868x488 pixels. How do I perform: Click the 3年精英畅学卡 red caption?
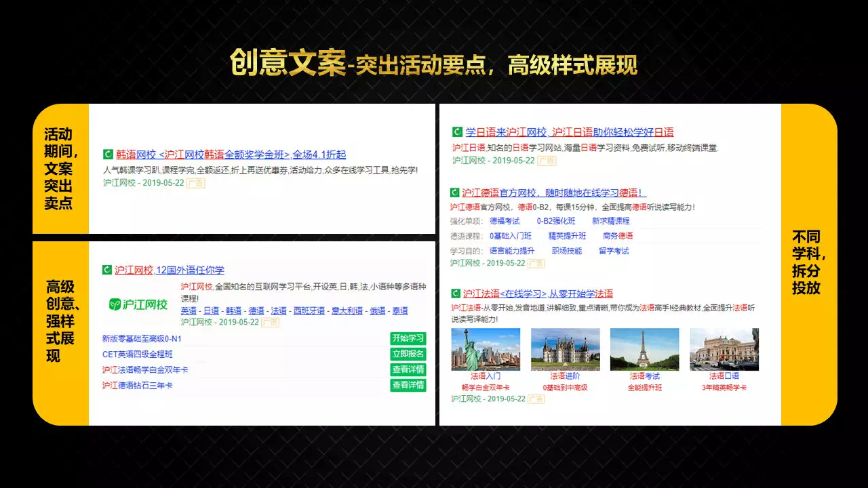[724, 388]
